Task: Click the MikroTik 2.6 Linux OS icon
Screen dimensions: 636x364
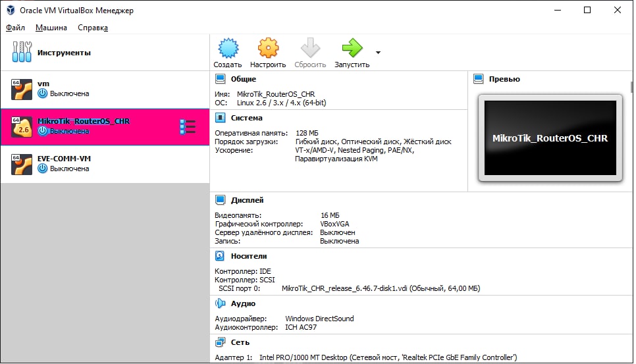Action: tap(22, 127)
